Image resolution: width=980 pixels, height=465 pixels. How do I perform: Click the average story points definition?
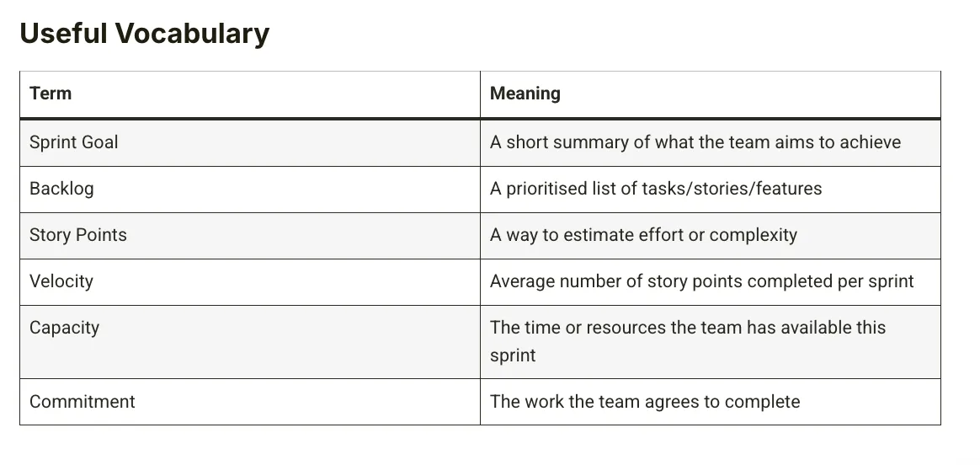coord(702,281)
